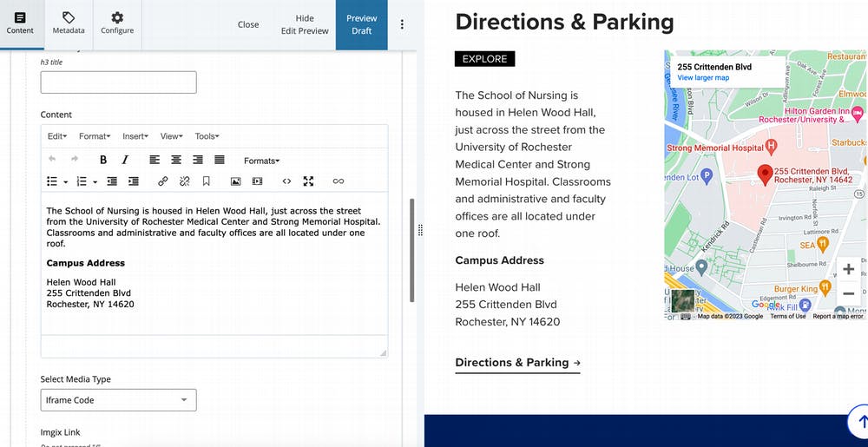Align text center
868x447 pixels.
point(176,160)
